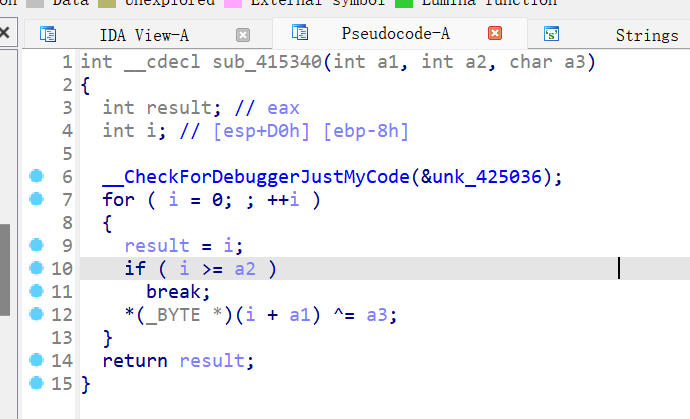Toggle breakpoint dot on line 12

37,314
